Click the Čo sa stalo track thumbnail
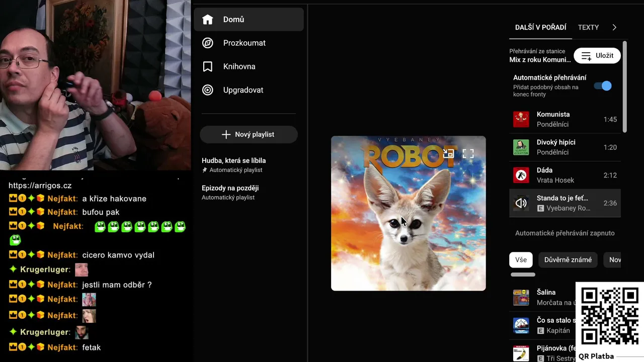 point(521,325)
